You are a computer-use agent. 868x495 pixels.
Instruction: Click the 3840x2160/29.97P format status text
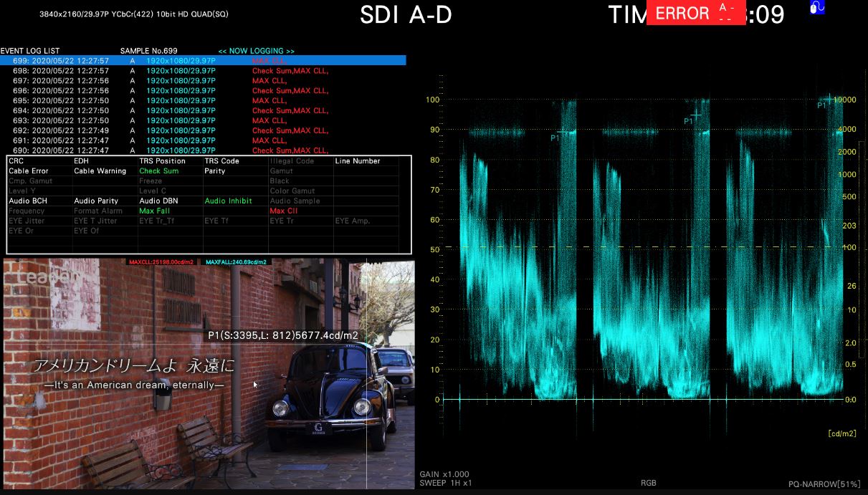click(x=134, y=14)
